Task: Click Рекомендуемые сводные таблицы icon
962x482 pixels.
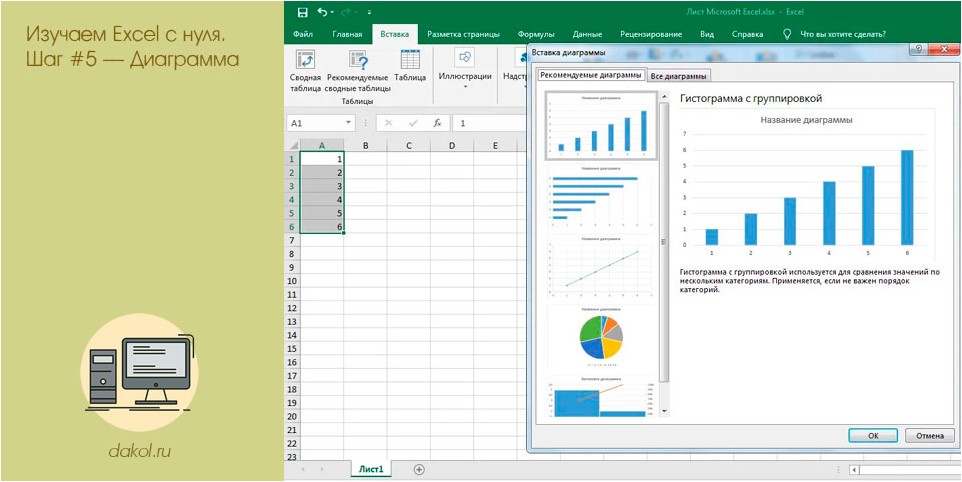Action: pyautogui.click(x=358, y=59)
